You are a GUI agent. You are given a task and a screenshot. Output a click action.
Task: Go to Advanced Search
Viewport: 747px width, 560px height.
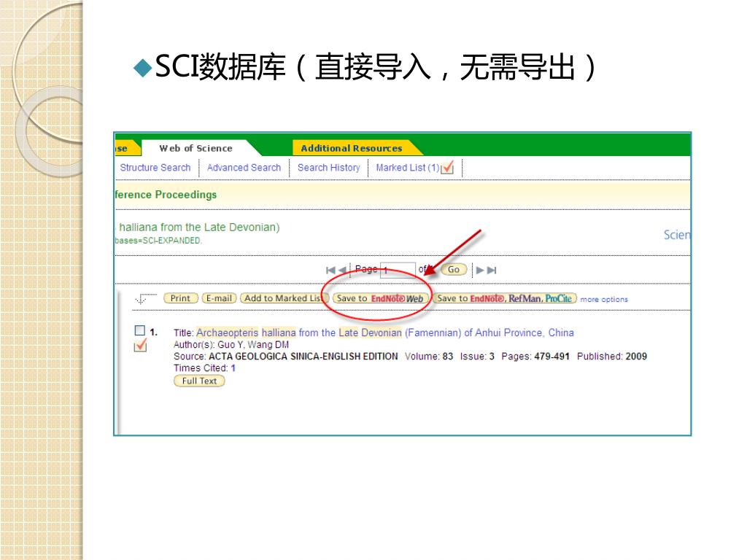click(244, 168)
